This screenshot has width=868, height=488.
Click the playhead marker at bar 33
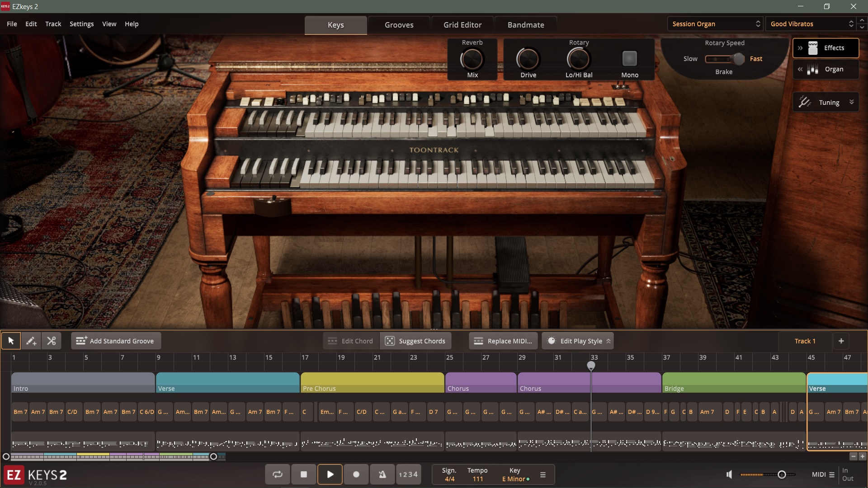591,365
